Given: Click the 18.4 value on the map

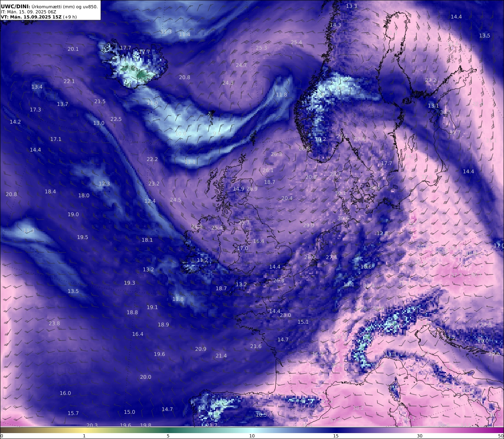Looking at the screenshot, I should click(x=50, y=192).
